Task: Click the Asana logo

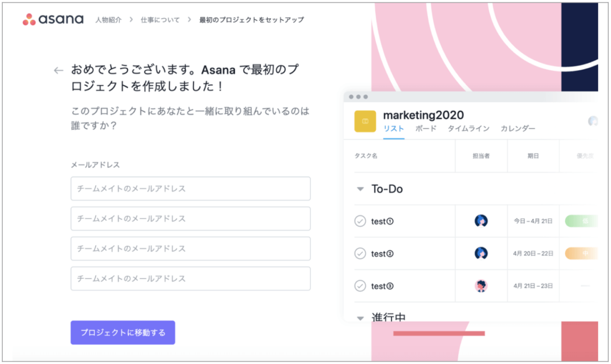Action: 53,20
